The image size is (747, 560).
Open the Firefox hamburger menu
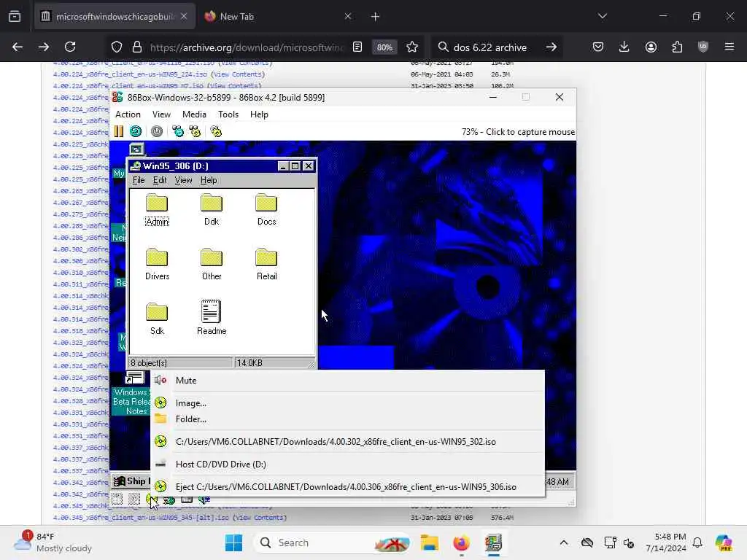click(729, 47)
